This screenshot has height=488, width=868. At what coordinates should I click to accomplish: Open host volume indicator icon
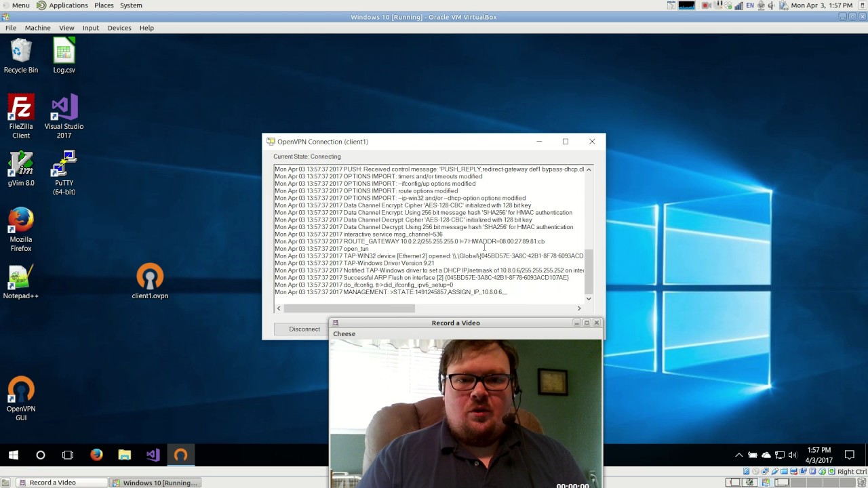pyautogui.click(x=771, y=5)
